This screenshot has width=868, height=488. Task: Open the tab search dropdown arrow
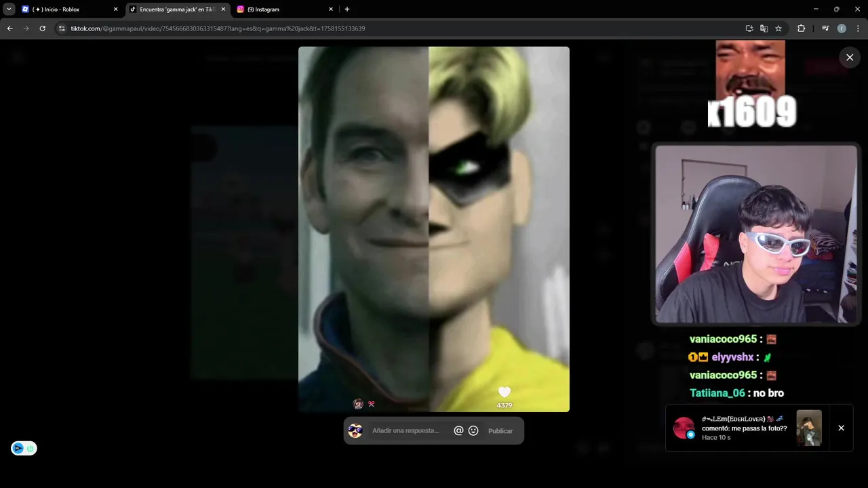point(9,9)
